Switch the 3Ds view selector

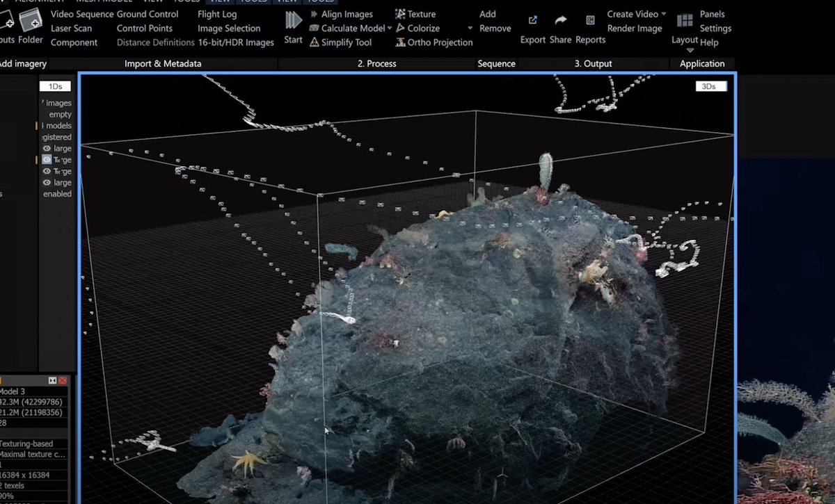710,87
